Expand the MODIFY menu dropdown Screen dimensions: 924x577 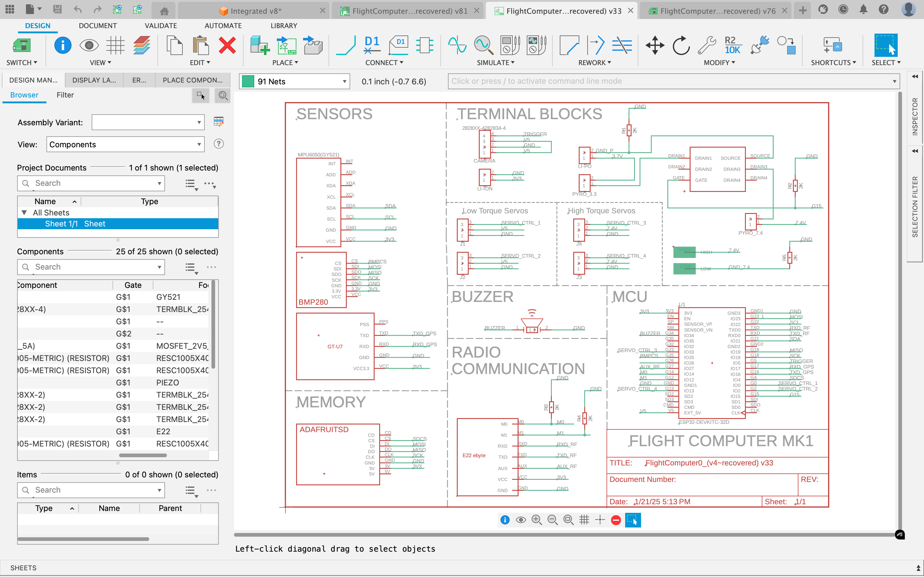click(720, 63)
